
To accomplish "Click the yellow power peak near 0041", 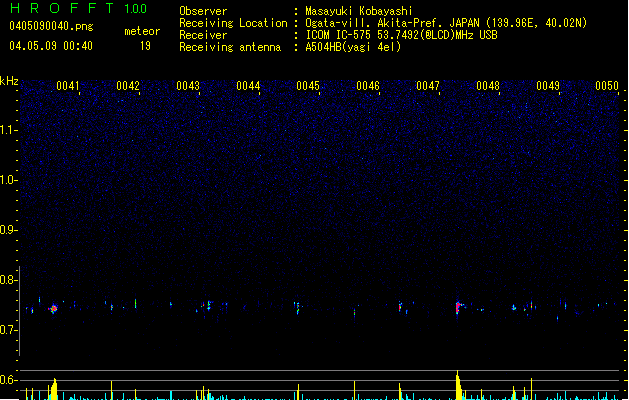I will pos(53,389).
